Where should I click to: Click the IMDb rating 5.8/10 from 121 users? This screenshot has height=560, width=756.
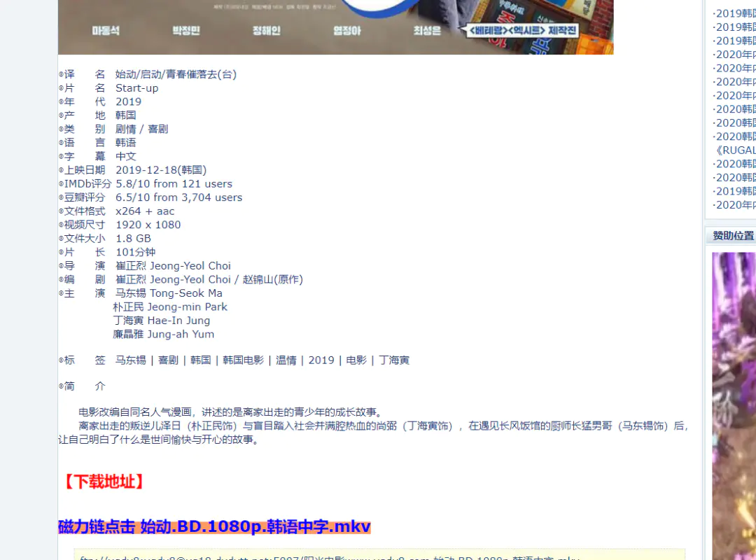174,184
